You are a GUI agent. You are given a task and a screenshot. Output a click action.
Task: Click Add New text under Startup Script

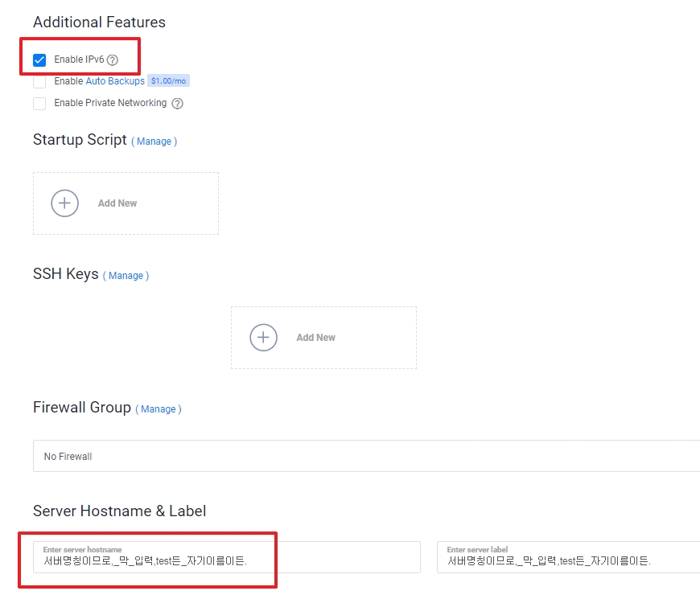click(x=117, y=203)
